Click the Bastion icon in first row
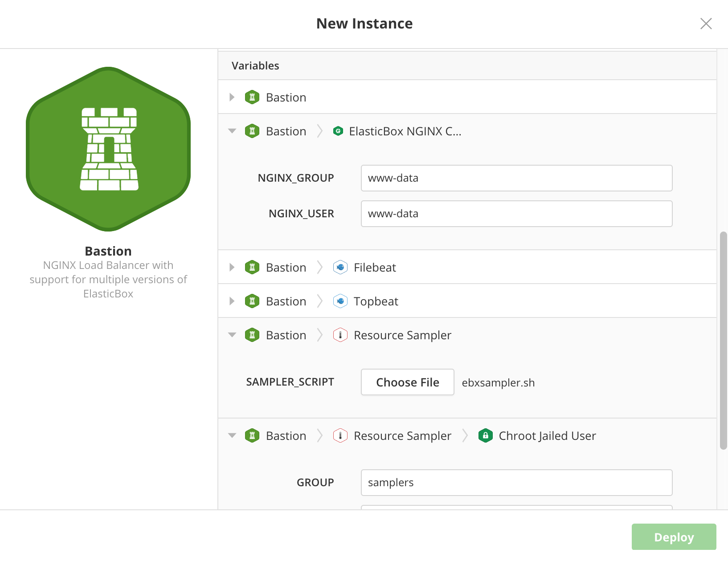Image resolution: width=728 pixels, height=561 pixels. [252, 97]
